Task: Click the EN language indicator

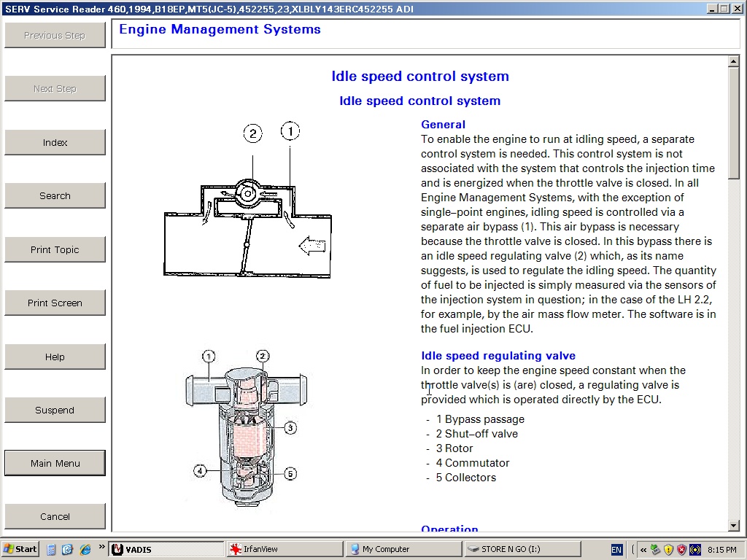Action: pyautogui.click(x=616, y=550)
